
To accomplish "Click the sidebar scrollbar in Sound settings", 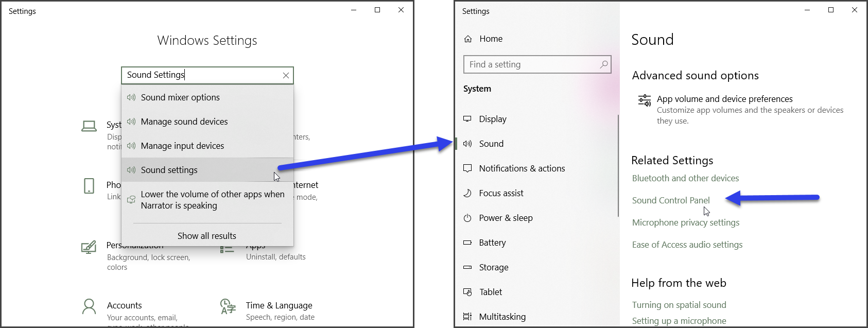I will pos(618,166).
